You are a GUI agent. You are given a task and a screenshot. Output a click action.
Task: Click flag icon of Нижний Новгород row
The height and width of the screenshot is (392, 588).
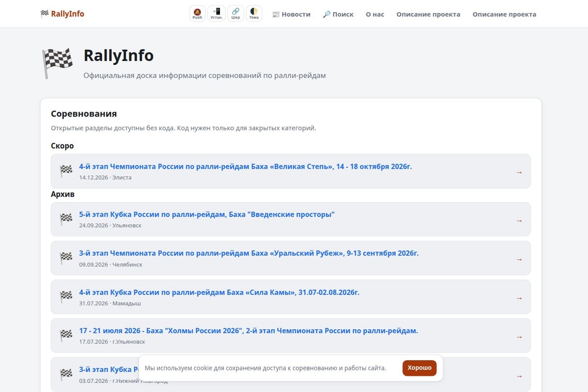66,374
